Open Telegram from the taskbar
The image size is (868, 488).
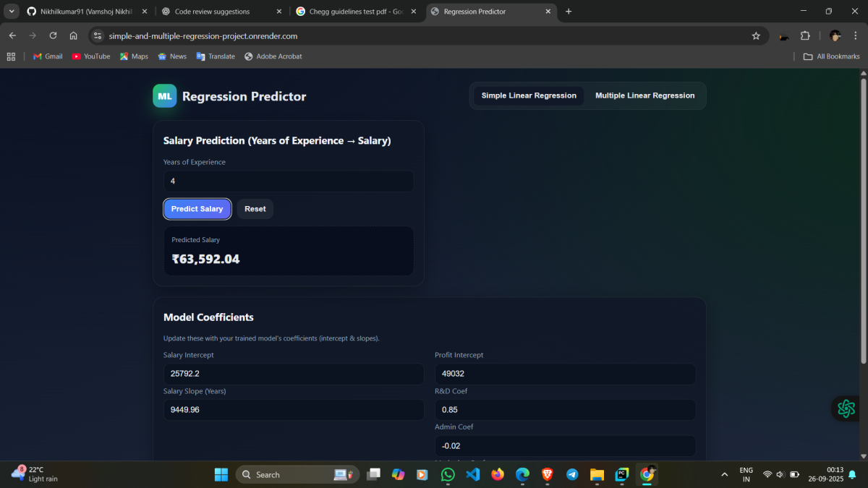[572, 474]
